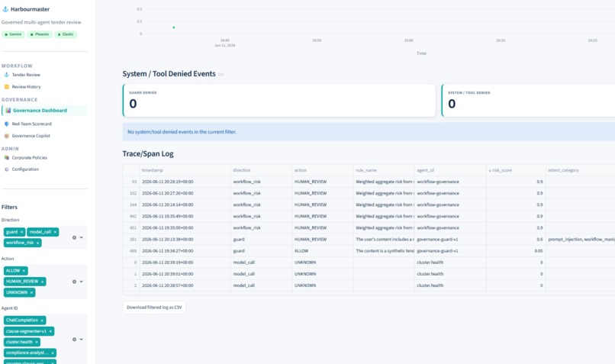Open Corporate Policies admin page
The image size is (615, 364).
click(x=30, y=158)
